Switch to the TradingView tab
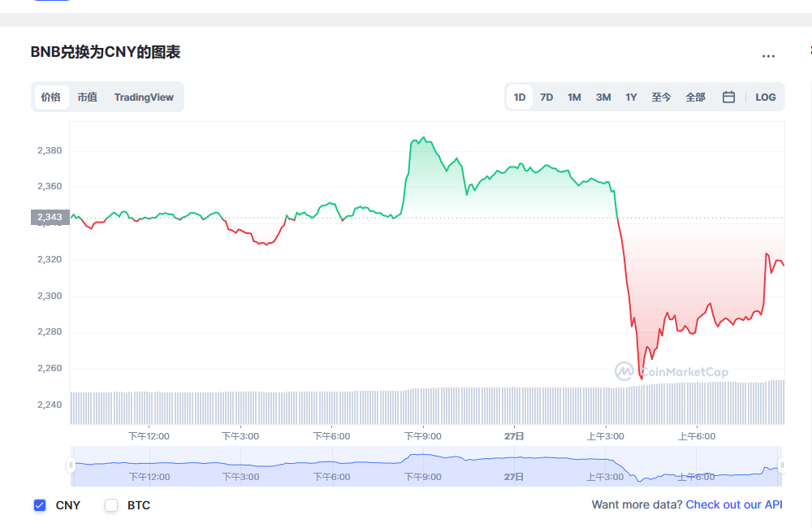Viewport: 812px width, 528px height. coord(144,97)
